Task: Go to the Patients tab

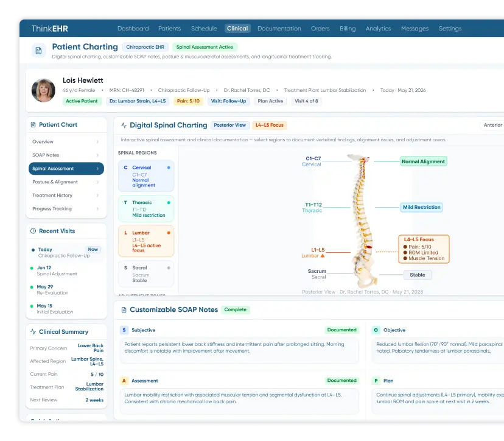Action: tap(169, 29)
